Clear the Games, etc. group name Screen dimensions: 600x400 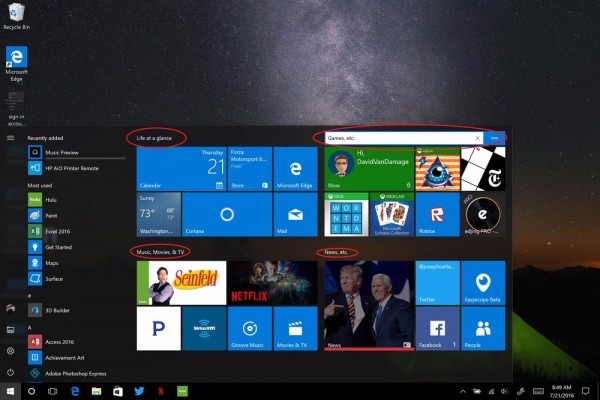pyautogui.click(x=478, y=137)
